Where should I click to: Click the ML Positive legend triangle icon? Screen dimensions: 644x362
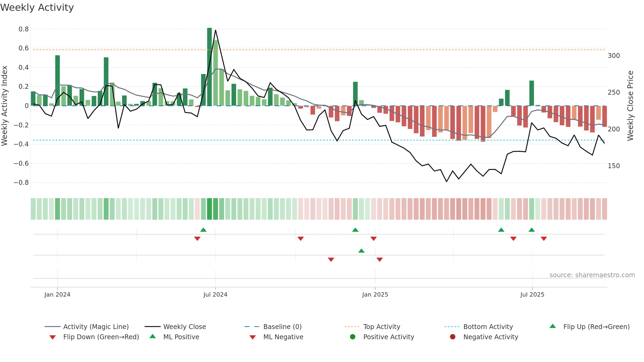click(x=153, y=336)
